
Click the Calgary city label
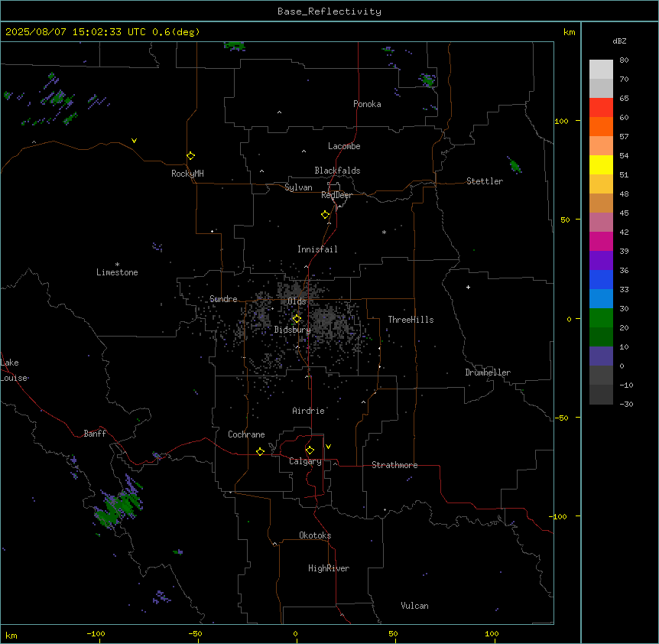tap(305, 461)
